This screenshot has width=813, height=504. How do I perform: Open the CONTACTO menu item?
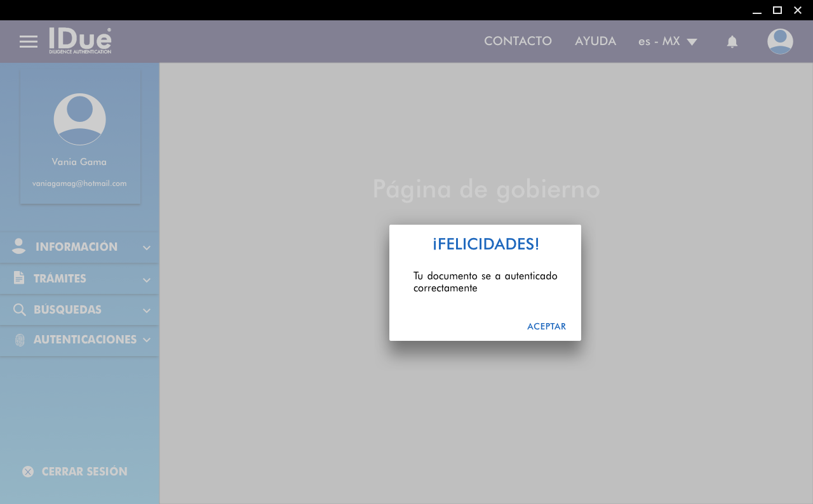click(x=518, y=41)
